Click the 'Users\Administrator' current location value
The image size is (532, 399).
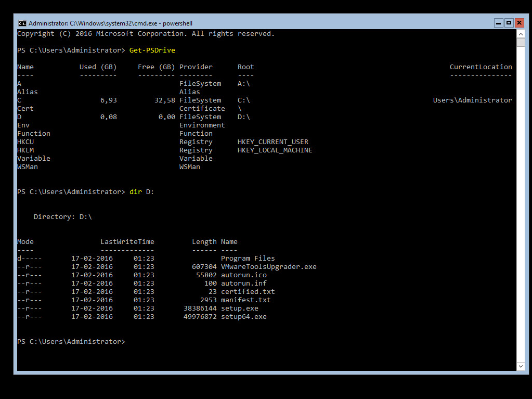tap(473, 100)
